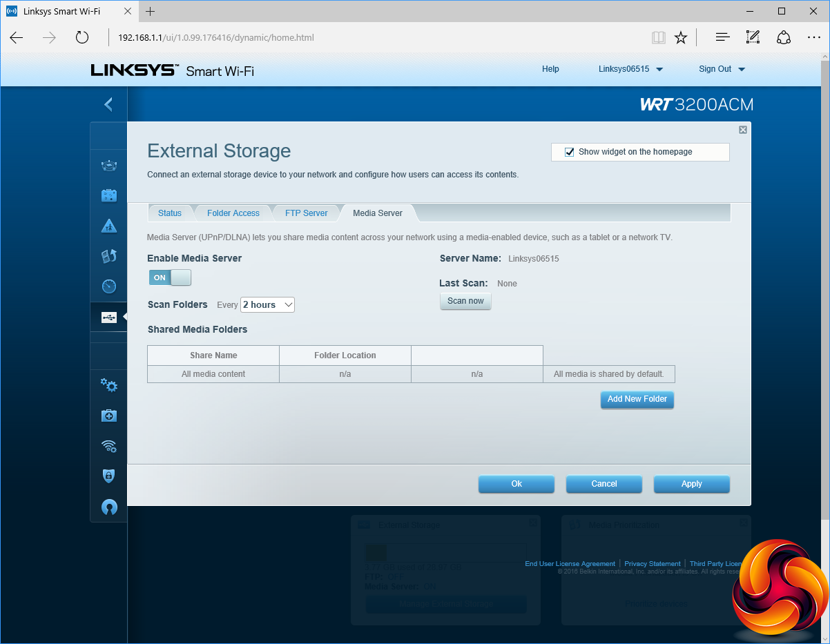The width and height of the screenshot is (830, 644).
Task: Open Speed Test gauge icon
Action: click(108, 286)
